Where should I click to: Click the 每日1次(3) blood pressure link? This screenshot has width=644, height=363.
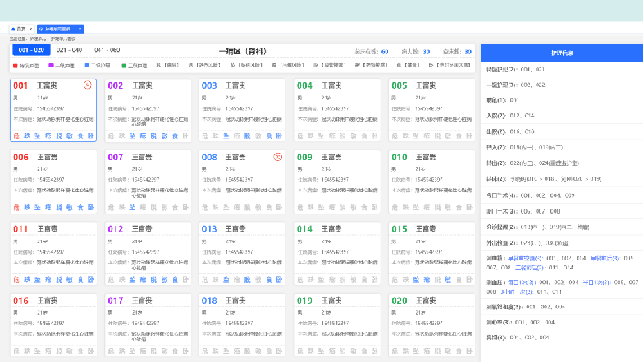click(x=521, y=283)
